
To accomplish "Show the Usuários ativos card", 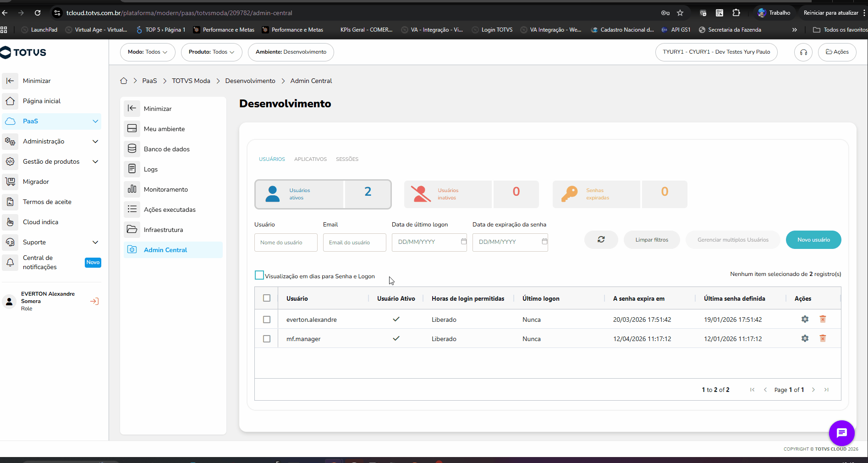I will tap(323, 194).
